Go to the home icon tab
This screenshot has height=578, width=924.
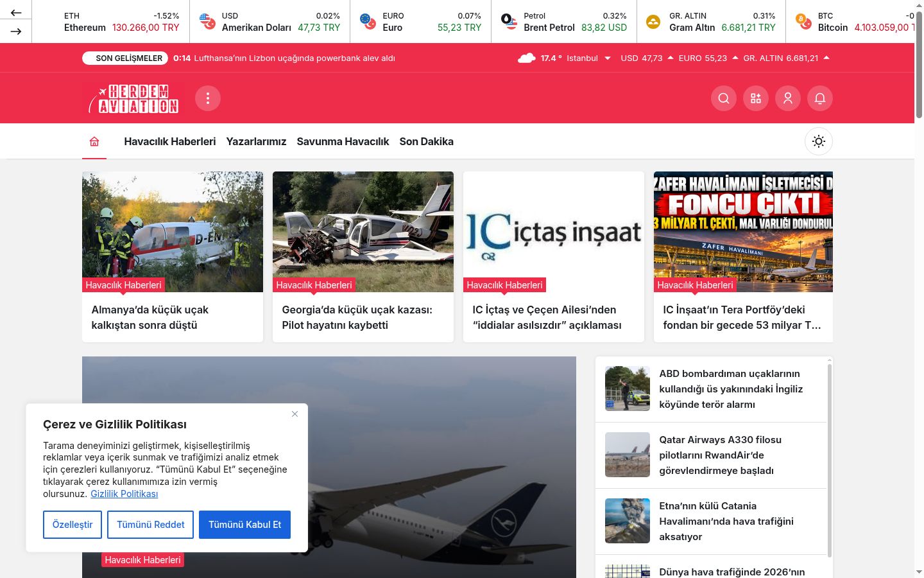[x=94, y=141]
